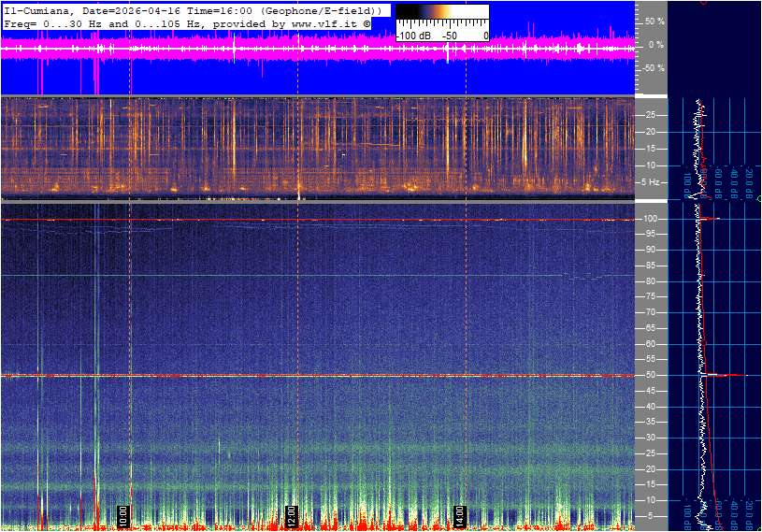Screen dimensions: 762x532
Task: Click the 65 frequency axis label
Action: coord(650,328)
